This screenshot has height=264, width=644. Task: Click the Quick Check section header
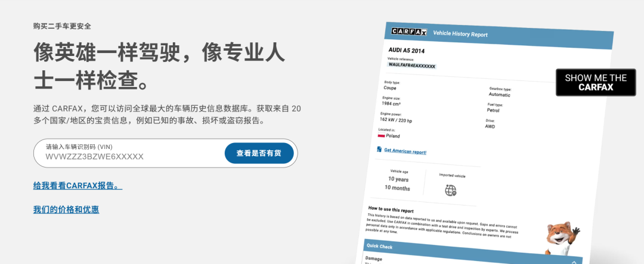pyautogui.click(x=380, y=245)
